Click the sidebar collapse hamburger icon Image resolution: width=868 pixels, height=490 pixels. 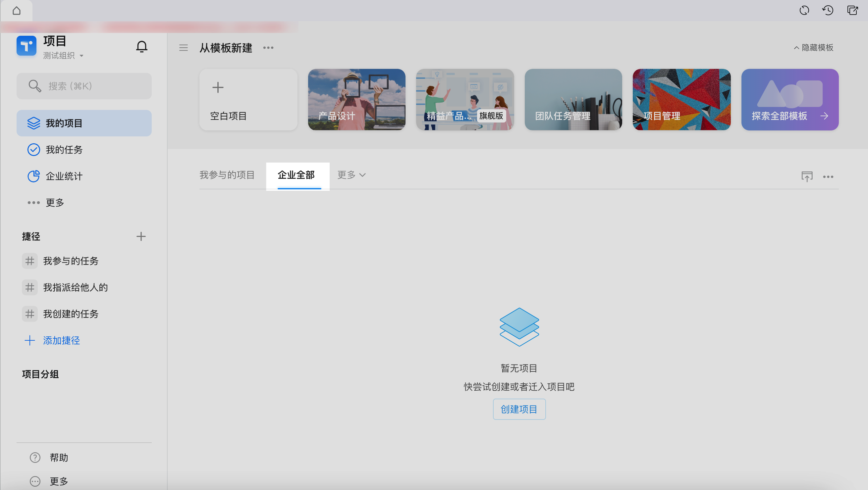click(183, 48)
